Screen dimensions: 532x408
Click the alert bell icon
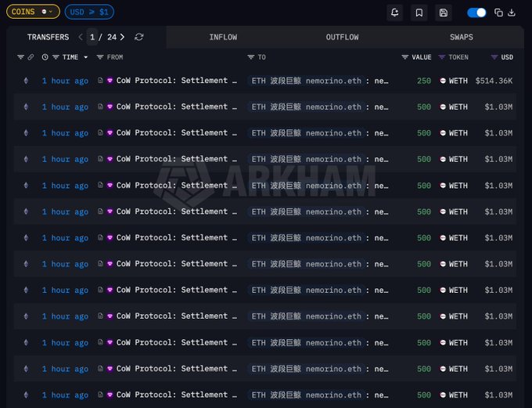point(395,13)
